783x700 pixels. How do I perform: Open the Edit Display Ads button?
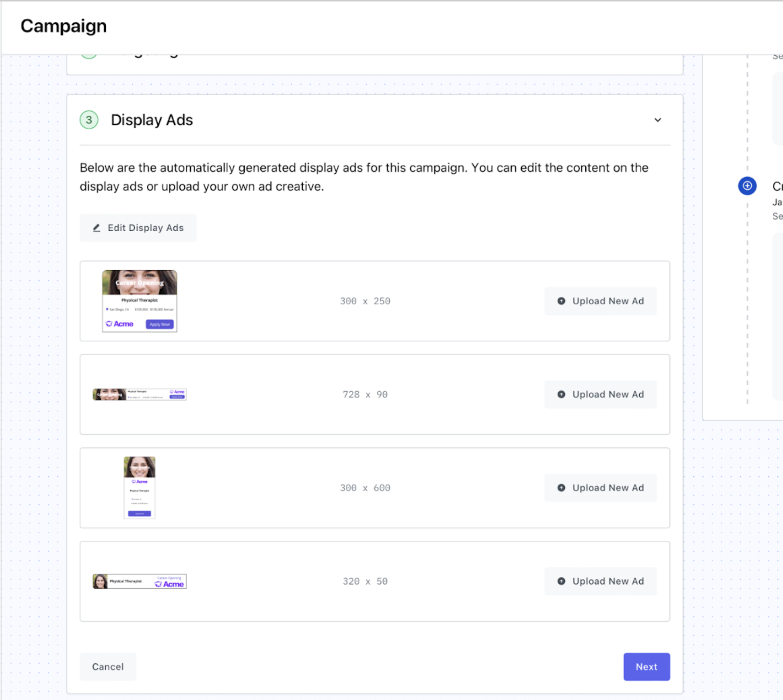click(x=138, y=228)
